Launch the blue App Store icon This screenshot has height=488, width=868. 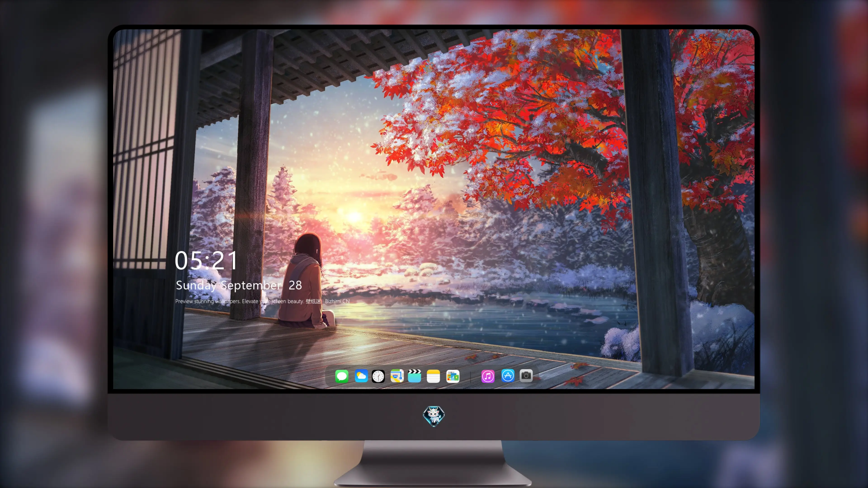[508, 375]
